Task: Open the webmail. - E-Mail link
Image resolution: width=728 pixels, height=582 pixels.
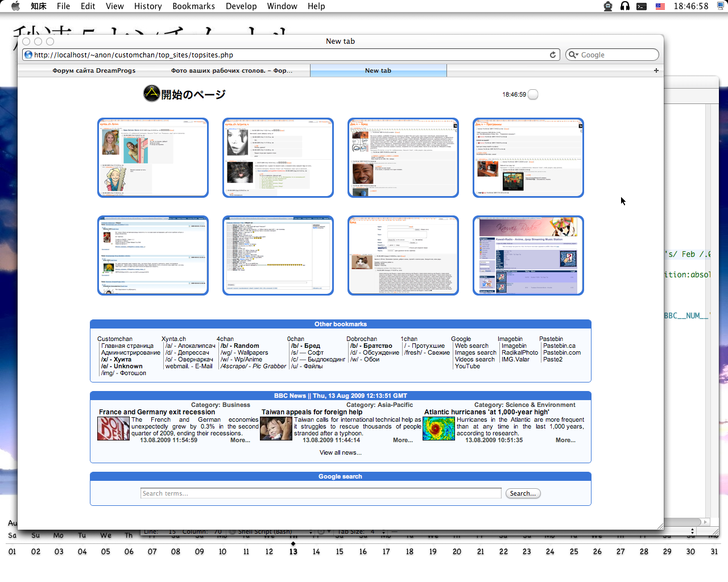Action: pos(189,366)
